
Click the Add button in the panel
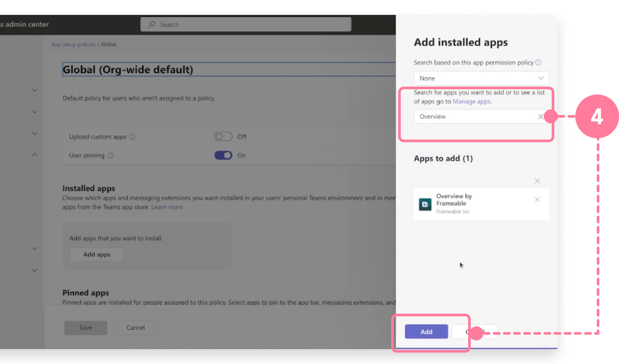click(x=426, y=332)
